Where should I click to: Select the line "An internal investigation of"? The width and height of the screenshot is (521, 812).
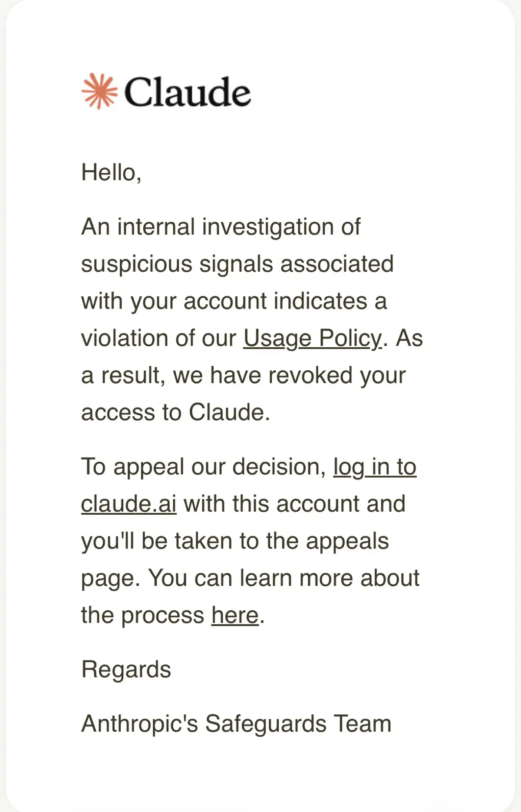tap(221, 227)
